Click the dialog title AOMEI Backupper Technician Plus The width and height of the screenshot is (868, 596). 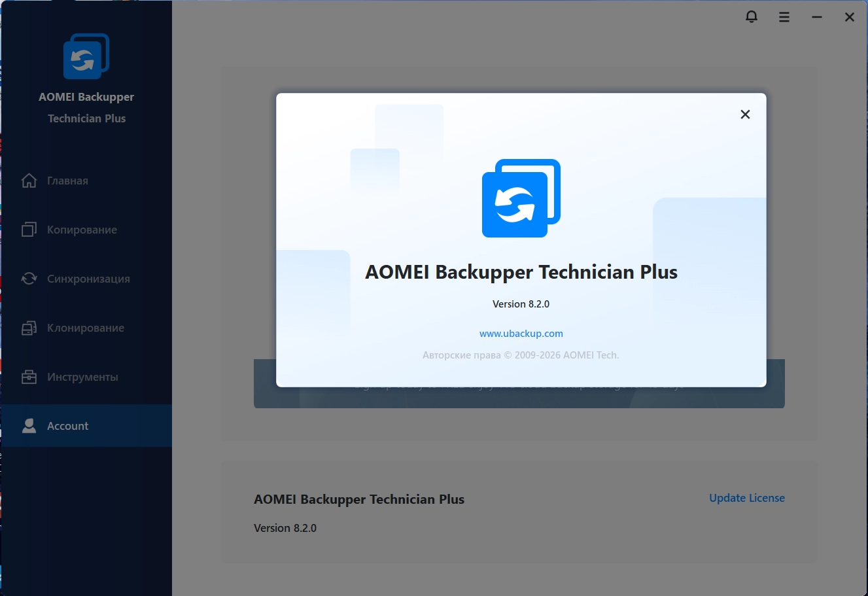521,272
